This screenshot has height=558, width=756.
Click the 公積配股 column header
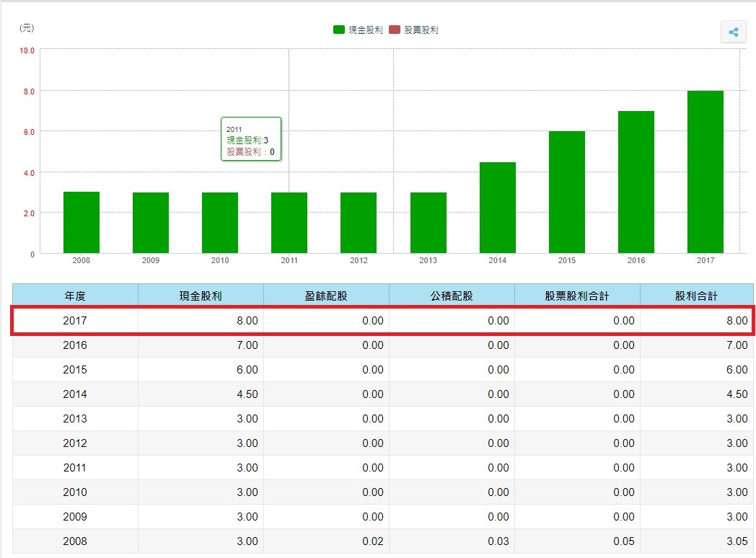452,296
